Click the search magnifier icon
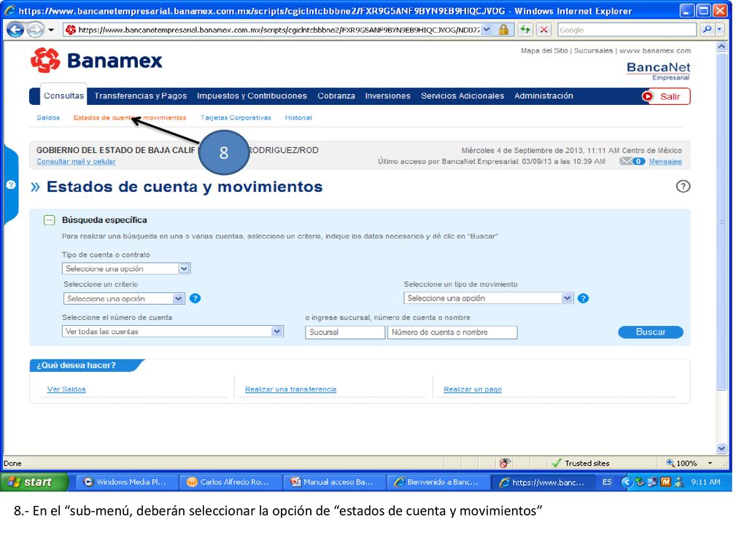 [x=707, y=29]
